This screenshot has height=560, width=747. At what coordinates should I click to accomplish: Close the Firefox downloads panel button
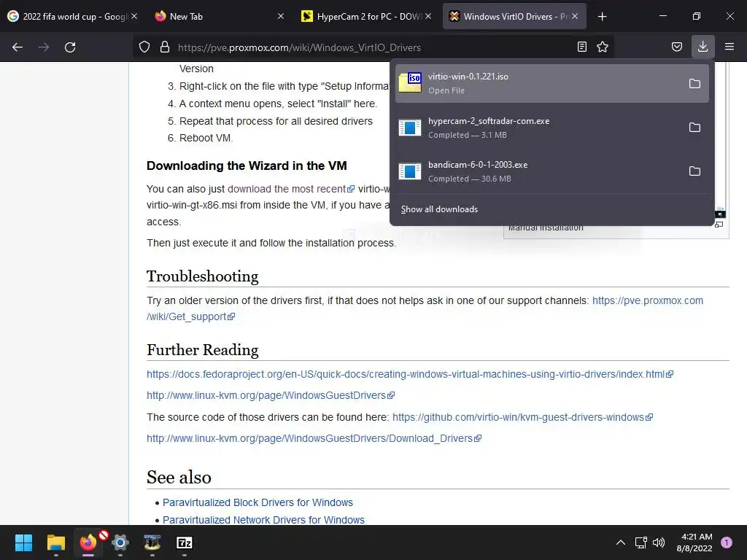[x=703, y=47]
